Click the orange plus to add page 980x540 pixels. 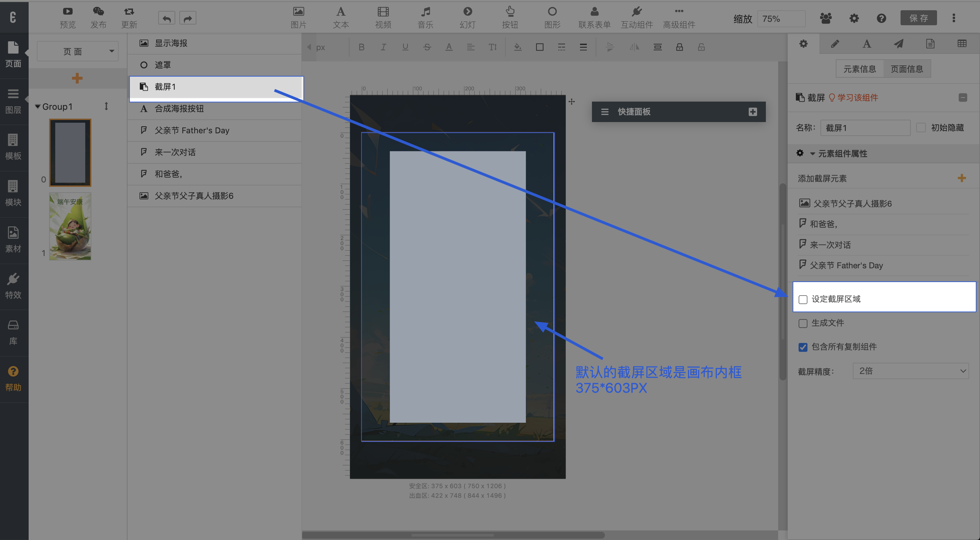77,78
